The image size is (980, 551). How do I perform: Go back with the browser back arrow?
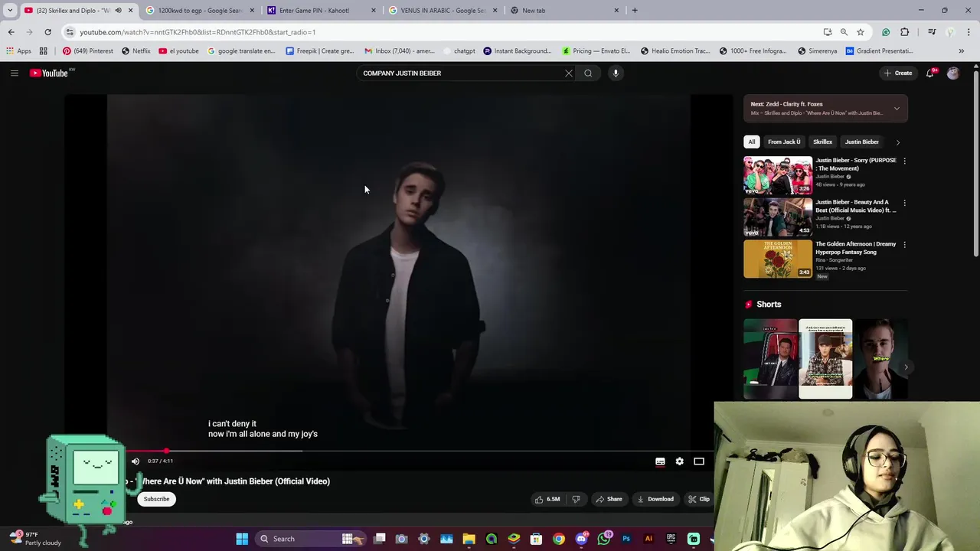(11, 32)
